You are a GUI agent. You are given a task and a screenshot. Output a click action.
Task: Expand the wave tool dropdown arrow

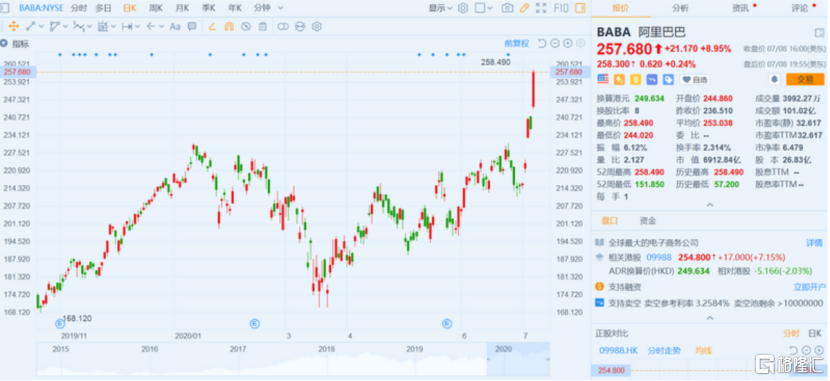coord(89,26)
